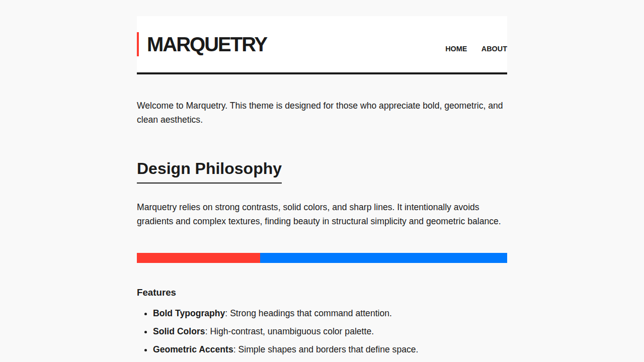Click the design philosophy paragraph
The image size is (644, 362).
(318, 214)
